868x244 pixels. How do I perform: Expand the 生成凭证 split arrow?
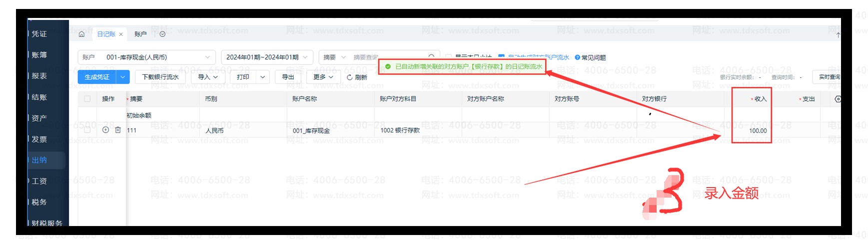(x=123, y=77)
